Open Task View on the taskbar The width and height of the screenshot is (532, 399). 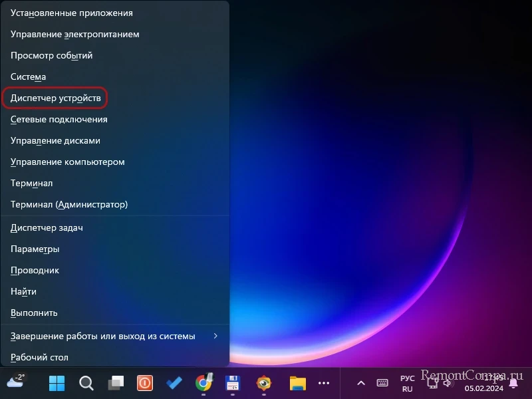click(116, 383)
